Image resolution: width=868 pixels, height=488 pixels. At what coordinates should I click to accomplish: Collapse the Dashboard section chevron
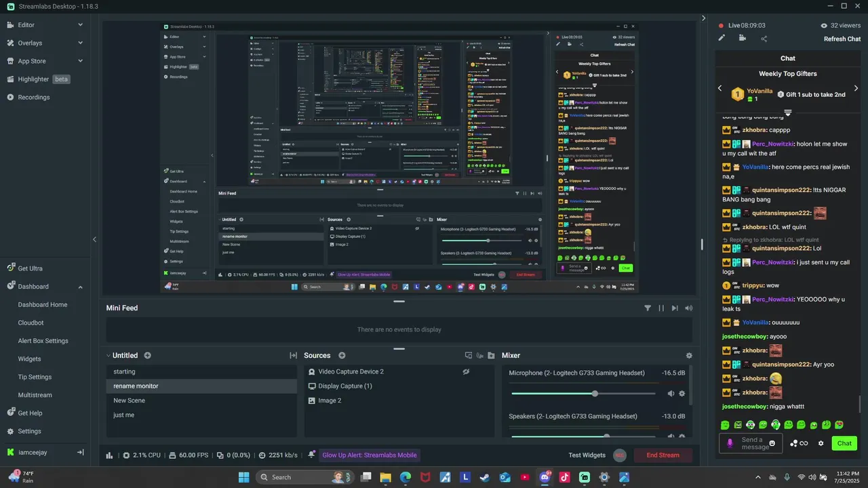80,287
